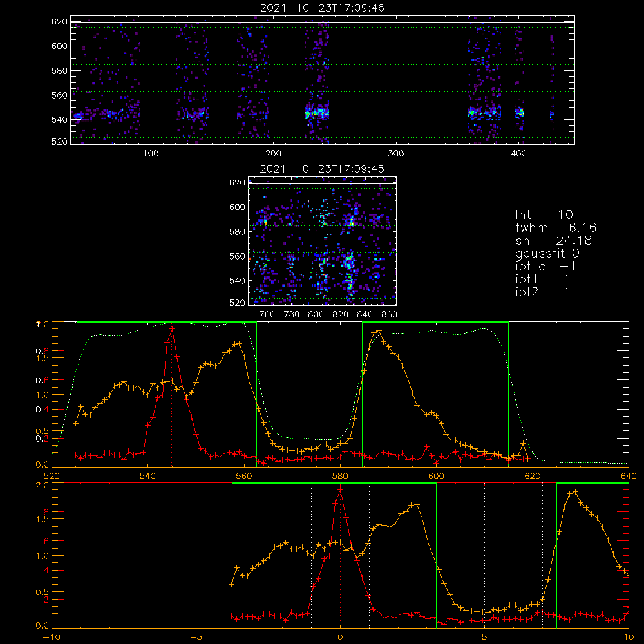Image resolution: width=644 pixels, height=644 pixels.
Task: Click x-axis label 800 on the middle image
Action: click(316, 315)
